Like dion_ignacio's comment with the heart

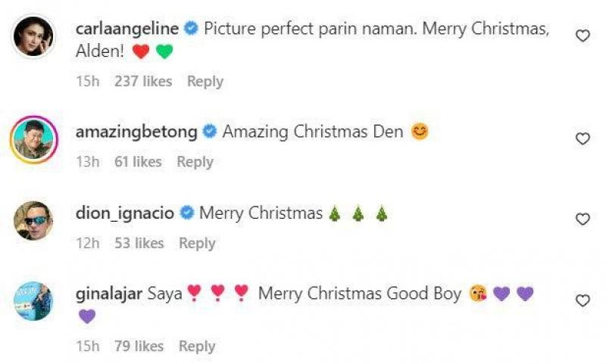coord(583,219)
